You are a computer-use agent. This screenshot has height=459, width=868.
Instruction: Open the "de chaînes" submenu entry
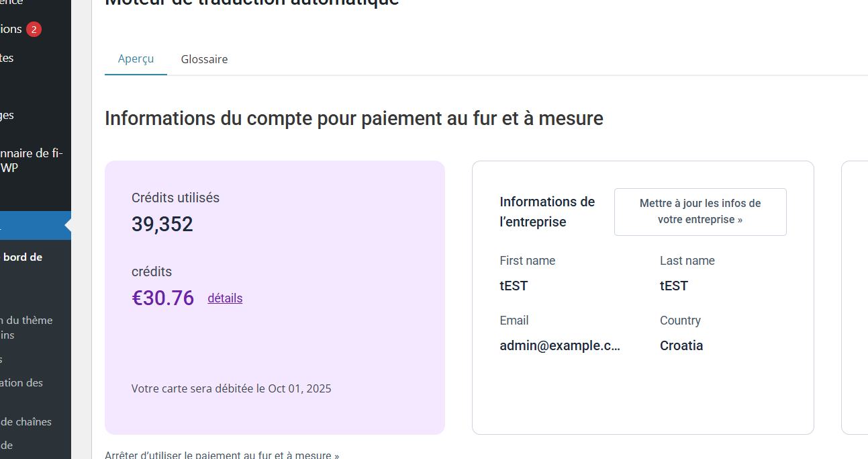(x=26, y=421)
